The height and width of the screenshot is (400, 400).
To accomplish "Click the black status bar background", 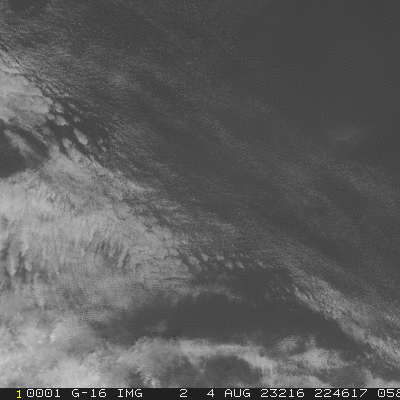I will pos(200,394).
